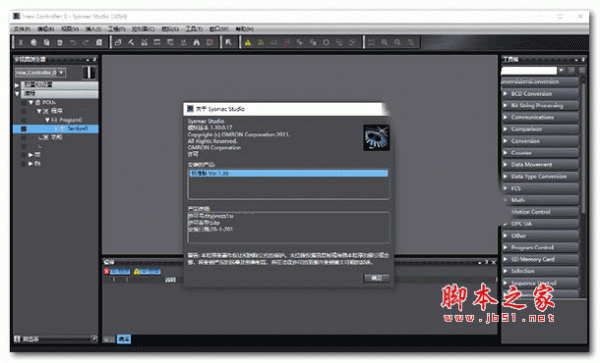Click the Cut scissors toolbar icon
600x363 pixels.
pos(21,42)
